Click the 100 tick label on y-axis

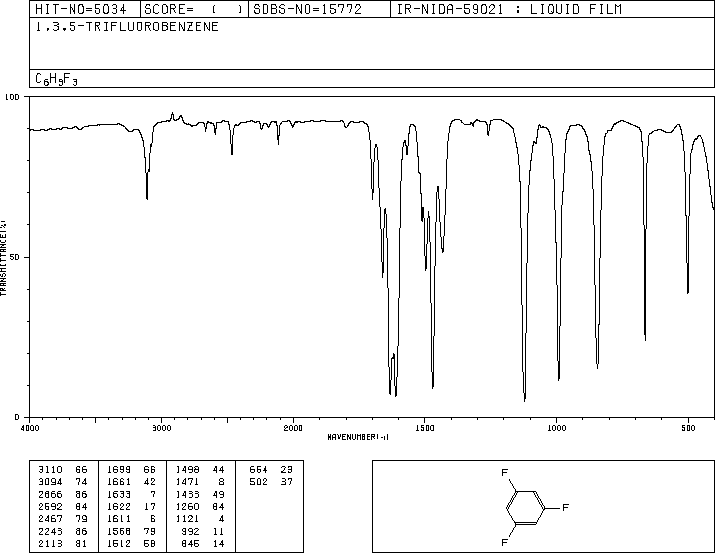(12, 97)
